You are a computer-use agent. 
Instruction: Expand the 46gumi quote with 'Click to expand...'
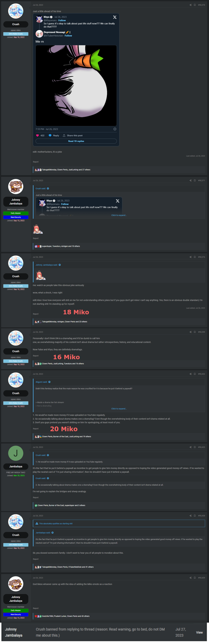[119, 409]
